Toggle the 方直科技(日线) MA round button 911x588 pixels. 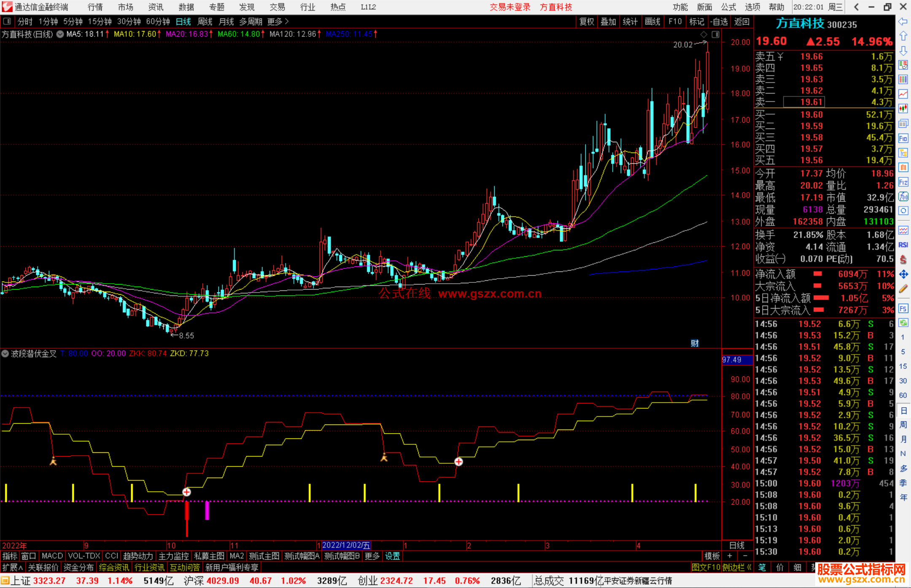[x=60, y=34]
